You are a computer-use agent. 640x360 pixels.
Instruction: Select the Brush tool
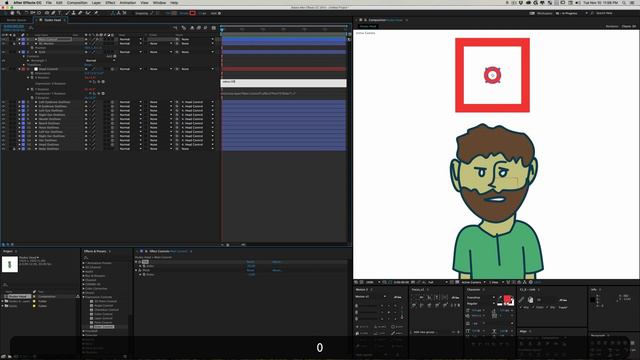tap(67, 13)
